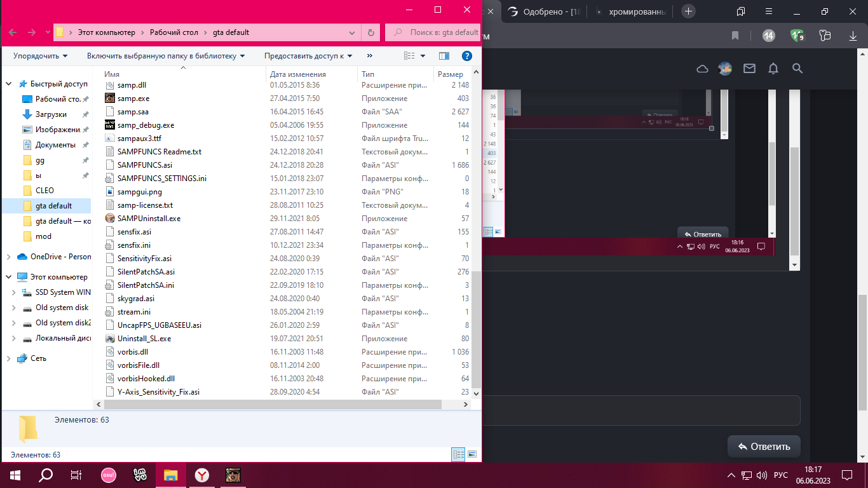Click the Ответить button
This screenshot has width=868, height=488.
(764, 446)
